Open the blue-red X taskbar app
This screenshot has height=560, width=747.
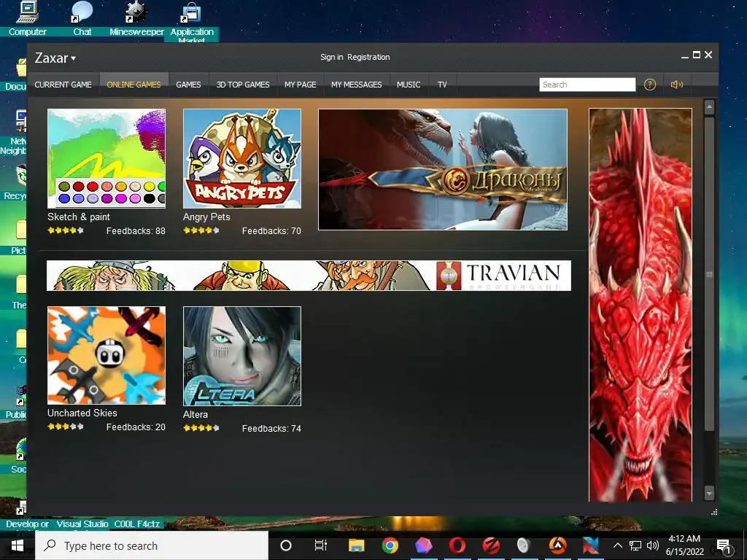tap(591, 545)
